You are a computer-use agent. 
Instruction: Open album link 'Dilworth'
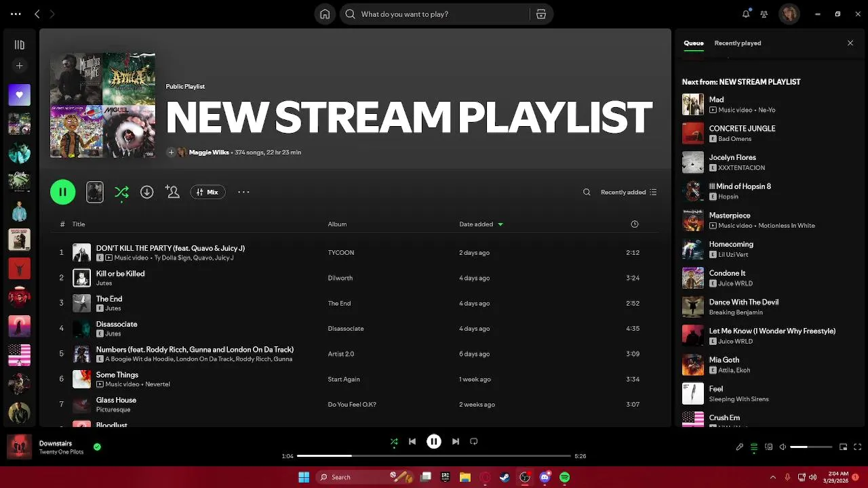click(x=340, y=278)
